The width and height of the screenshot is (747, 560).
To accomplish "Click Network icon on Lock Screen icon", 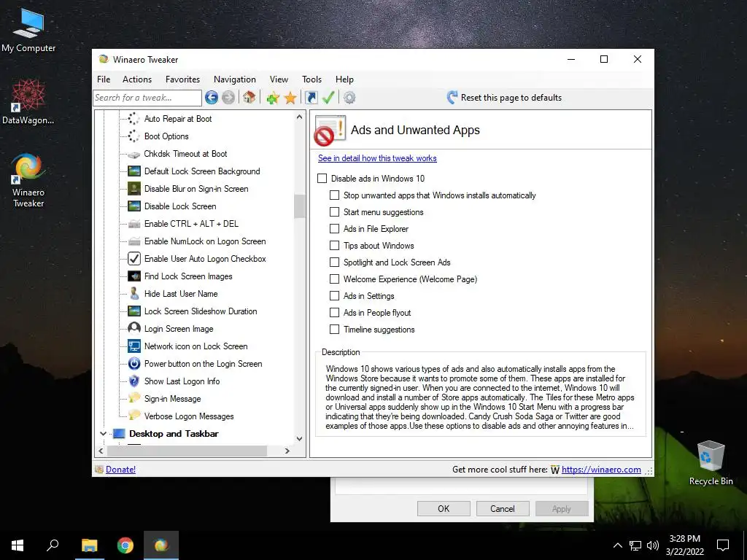I will coord(134,346).
